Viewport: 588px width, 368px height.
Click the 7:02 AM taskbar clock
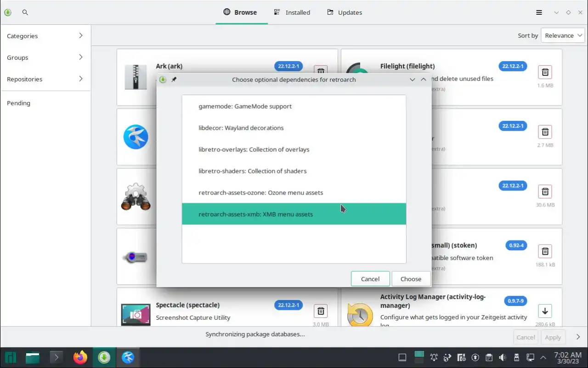click(x=568, y=357)
